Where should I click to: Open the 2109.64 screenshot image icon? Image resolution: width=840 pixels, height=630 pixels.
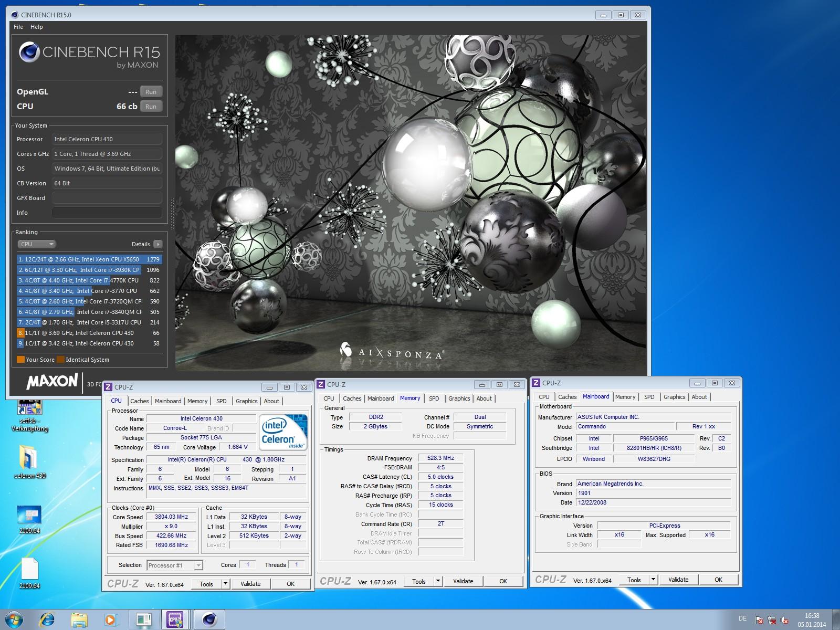(x=29, y=520)
